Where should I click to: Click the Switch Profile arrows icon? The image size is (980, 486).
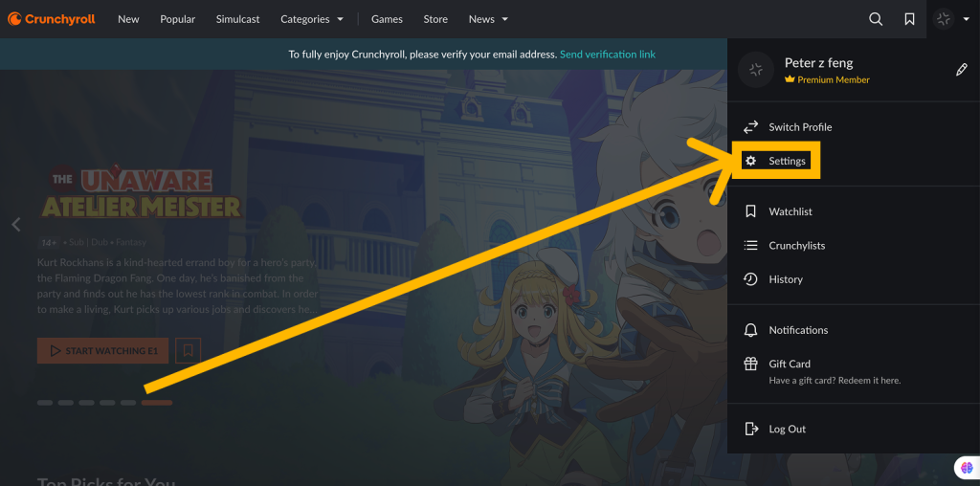click(x=750, y=127)
